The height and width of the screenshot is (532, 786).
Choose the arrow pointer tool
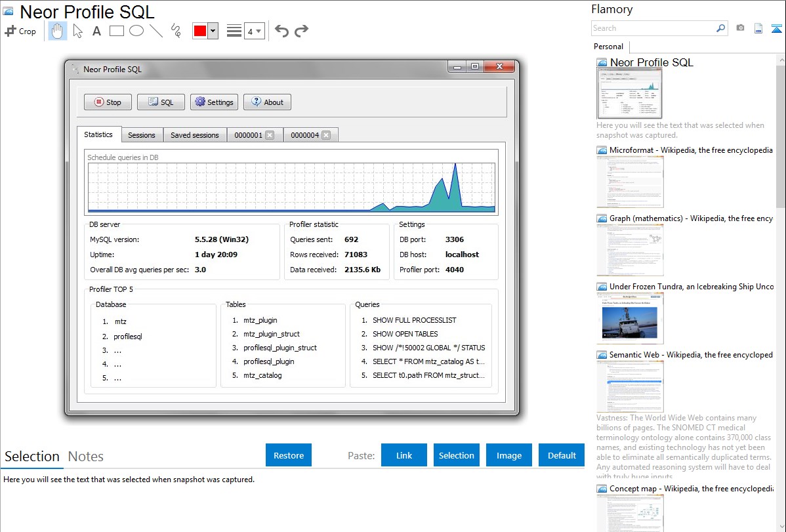pyautogui.click(x=77, y=31)
